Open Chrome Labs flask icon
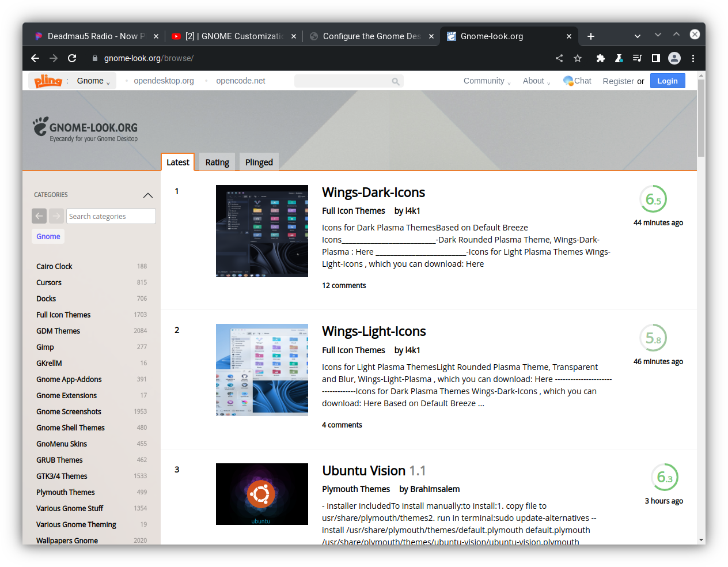The height and width of the screenshot is (567, 728). point(619,58)
